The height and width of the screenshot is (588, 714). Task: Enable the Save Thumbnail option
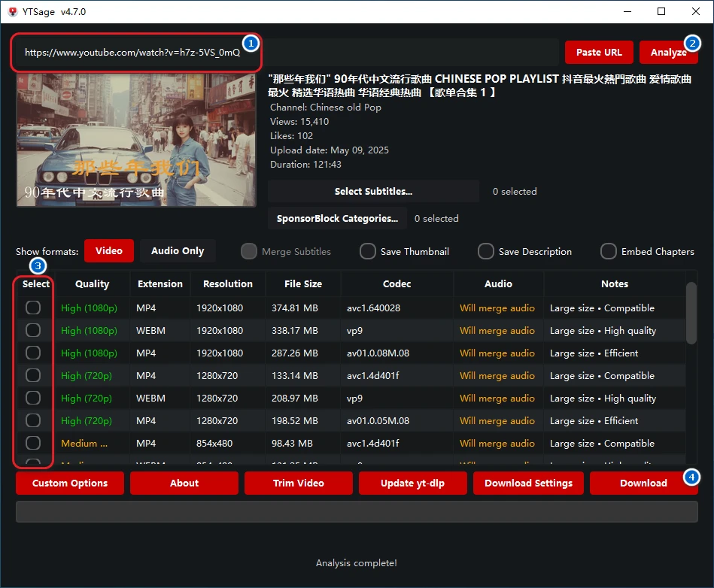click(x=368, y=251)
